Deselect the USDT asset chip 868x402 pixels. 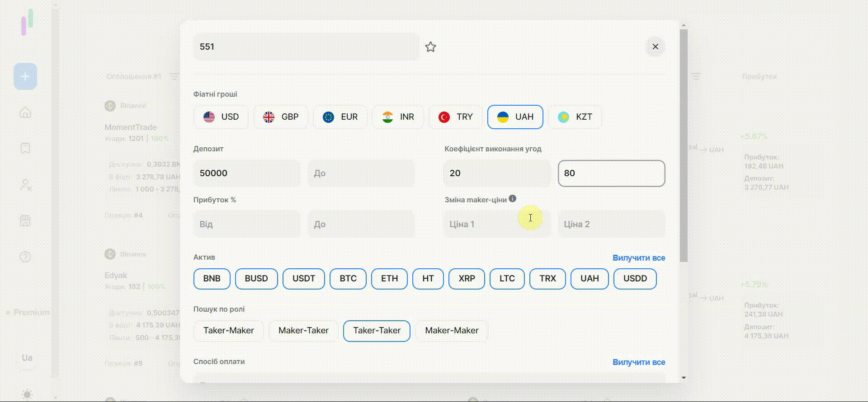point(303,279)
